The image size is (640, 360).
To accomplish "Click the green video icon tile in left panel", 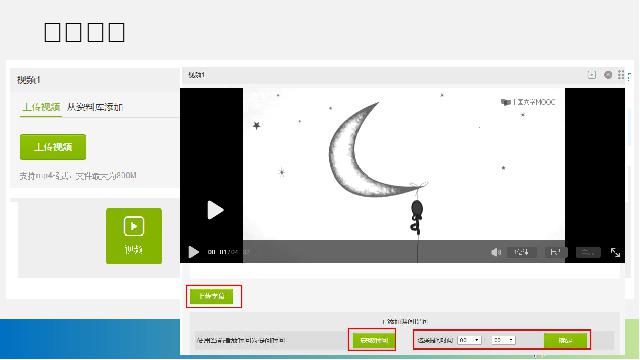I will tap(134, 236).
